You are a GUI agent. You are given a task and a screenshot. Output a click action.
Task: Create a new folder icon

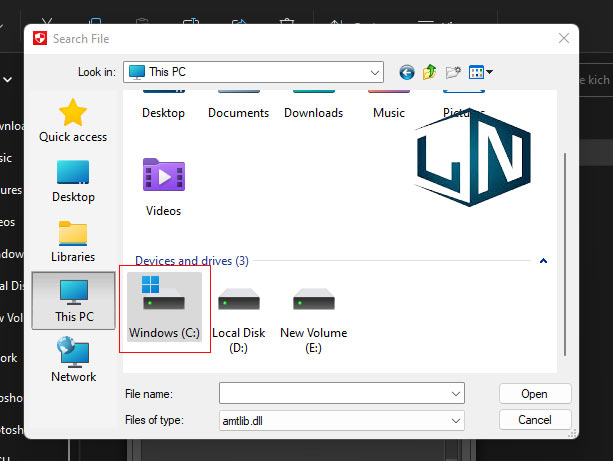coord(453,72)
